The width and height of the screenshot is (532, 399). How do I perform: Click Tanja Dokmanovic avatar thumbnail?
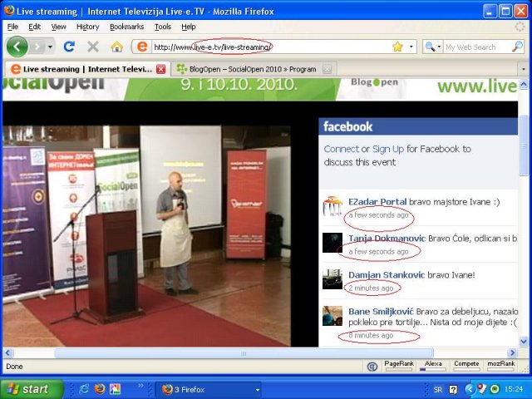pos(332,243)
